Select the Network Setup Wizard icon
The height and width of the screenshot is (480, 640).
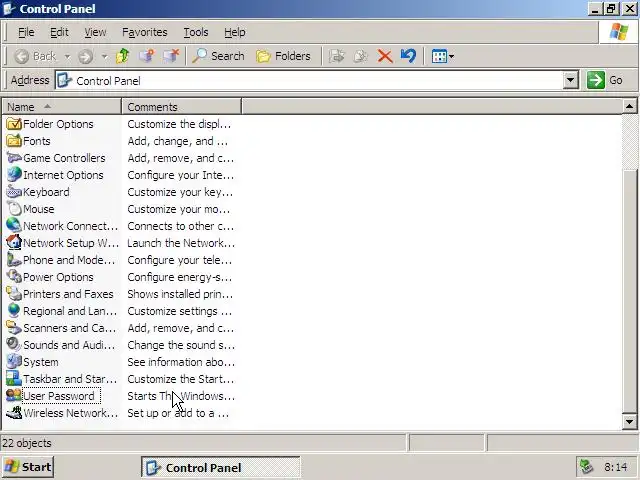click(x=14, y=243)
